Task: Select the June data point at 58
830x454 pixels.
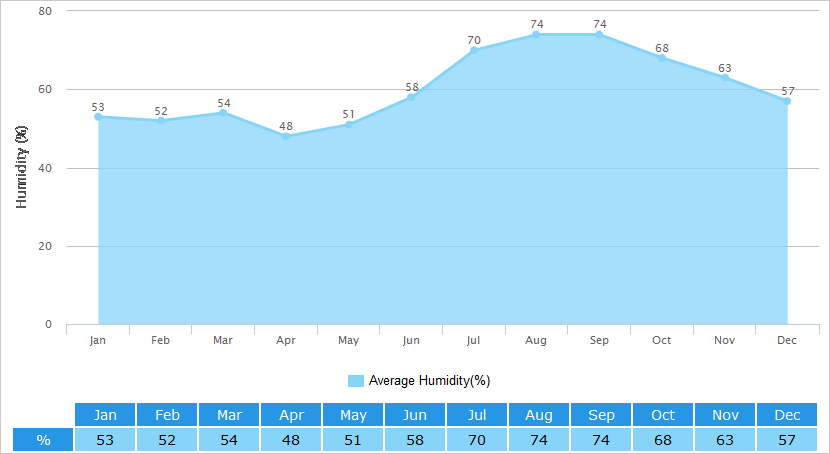Action: pyautogui.click(x=411, y=97)
